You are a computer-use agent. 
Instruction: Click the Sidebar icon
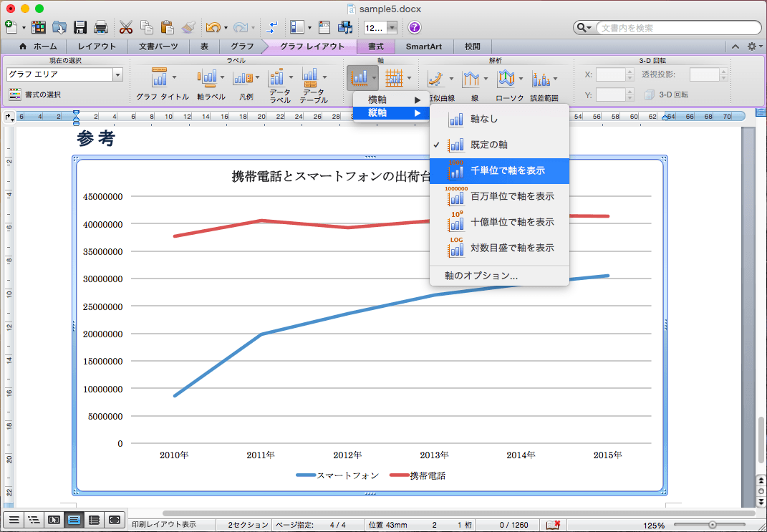[x=297, y=27]
